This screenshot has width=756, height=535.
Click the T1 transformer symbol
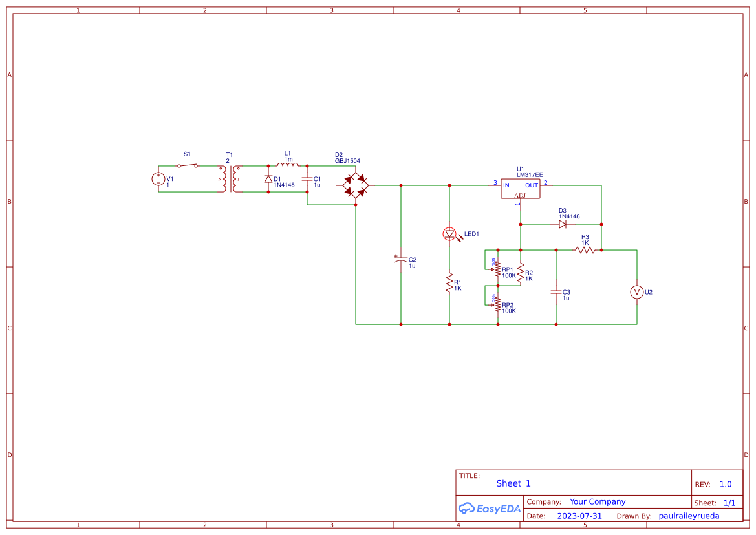click(229, 179)
